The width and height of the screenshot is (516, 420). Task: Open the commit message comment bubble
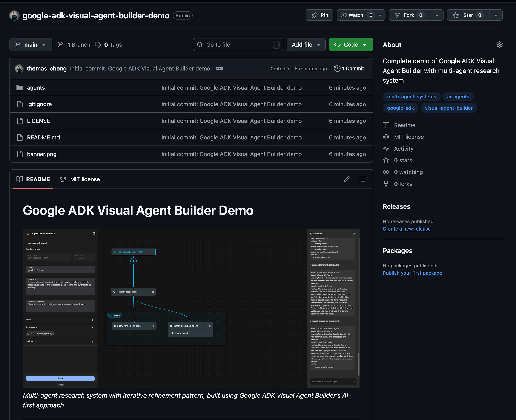point(219,69)
